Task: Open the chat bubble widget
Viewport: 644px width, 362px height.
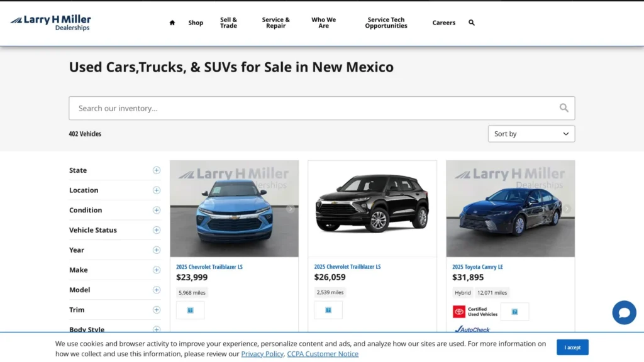Action: point(624,312)
